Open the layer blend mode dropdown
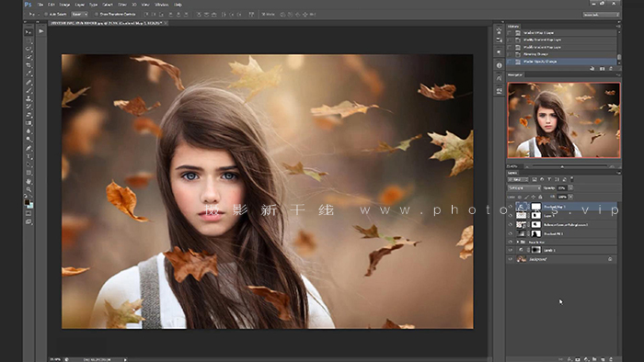 (x=524, y=187)
